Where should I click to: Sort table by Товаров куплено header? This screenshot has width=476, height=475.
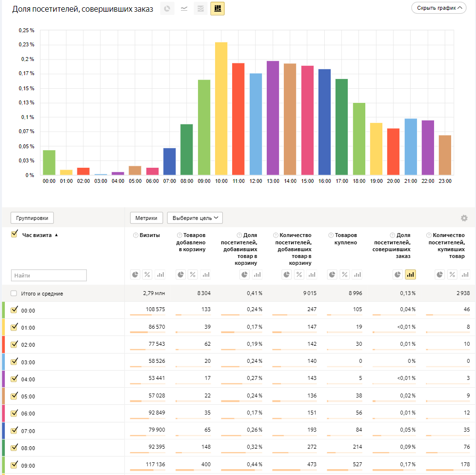(346, 239)
